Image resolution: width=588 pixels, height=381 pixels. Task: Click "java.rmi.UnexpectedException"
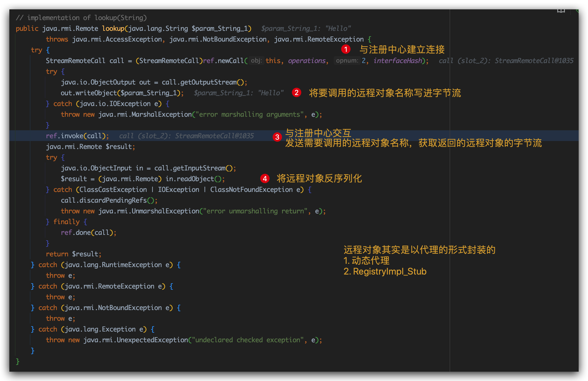click(x=135, y=340)
